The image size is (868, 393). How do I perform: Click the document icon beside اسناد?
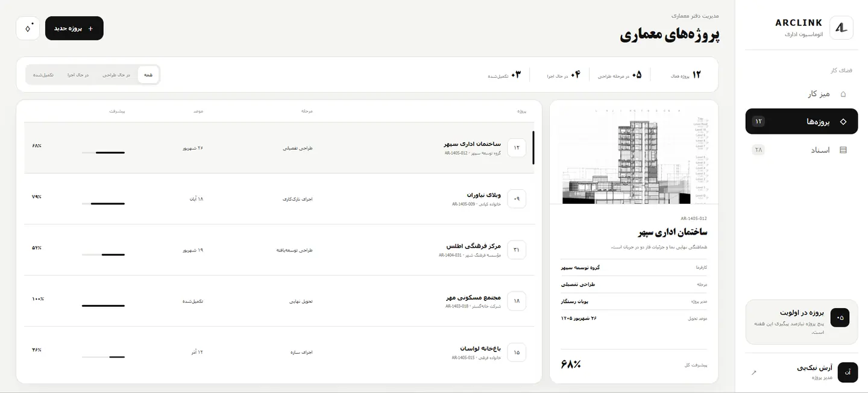(x=843, y=149)
